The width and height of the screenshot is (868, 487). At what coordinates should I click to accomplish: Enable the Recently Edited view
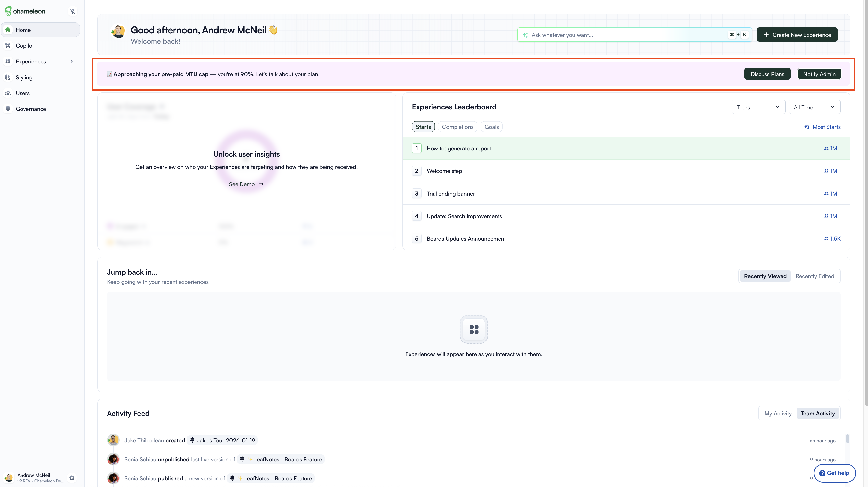815,276
